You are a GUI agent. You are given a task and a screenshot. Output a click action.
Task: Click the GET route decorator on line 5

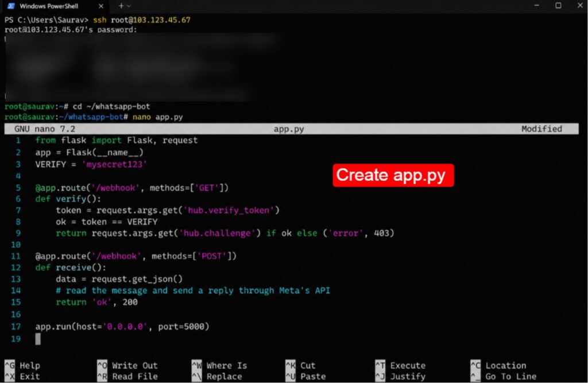point(131,188)
